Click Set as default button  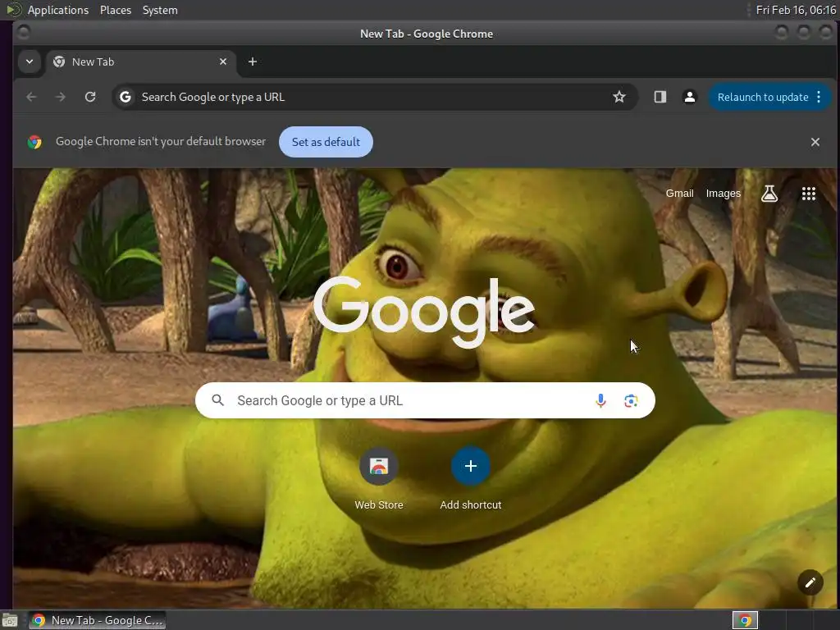(326, 142)
